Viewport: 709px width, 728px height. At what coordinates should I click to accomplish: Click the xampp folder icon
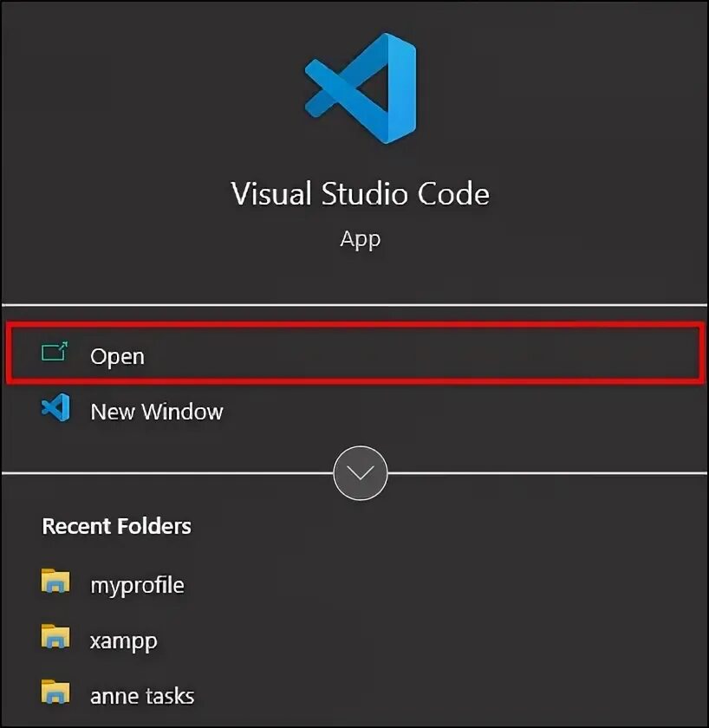(55, 640)
